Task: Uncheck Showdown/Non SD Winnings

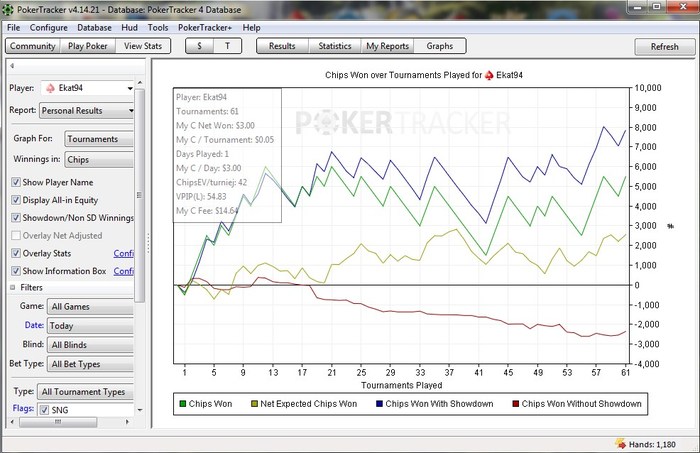Action: (x=16, y=218)
